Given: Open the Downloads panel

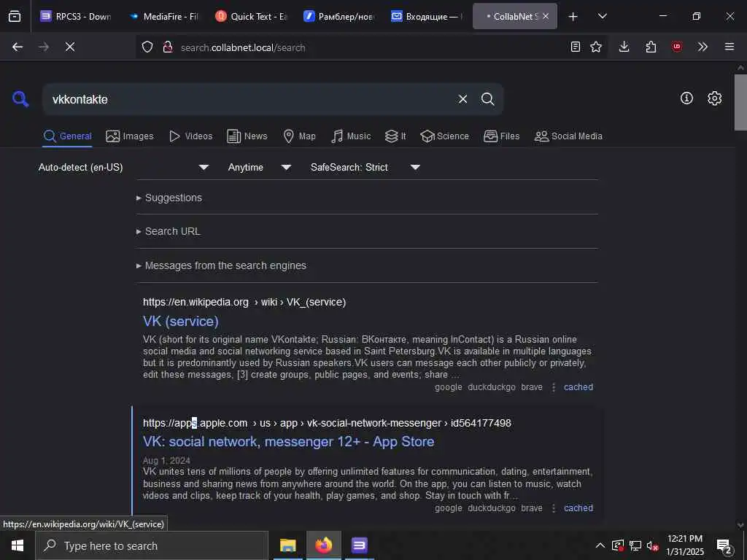Looking at the screenshot, I should click(624, 47).
